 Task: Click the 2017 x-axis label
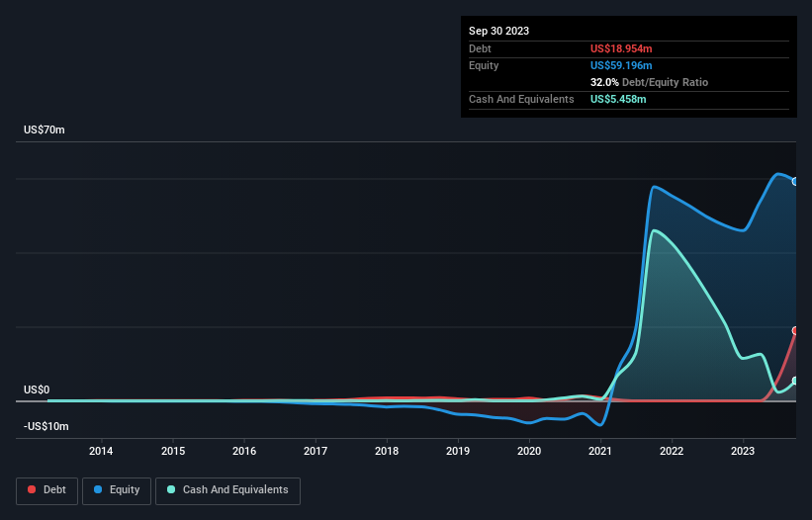pyautogui.click(x=316, y=451)
